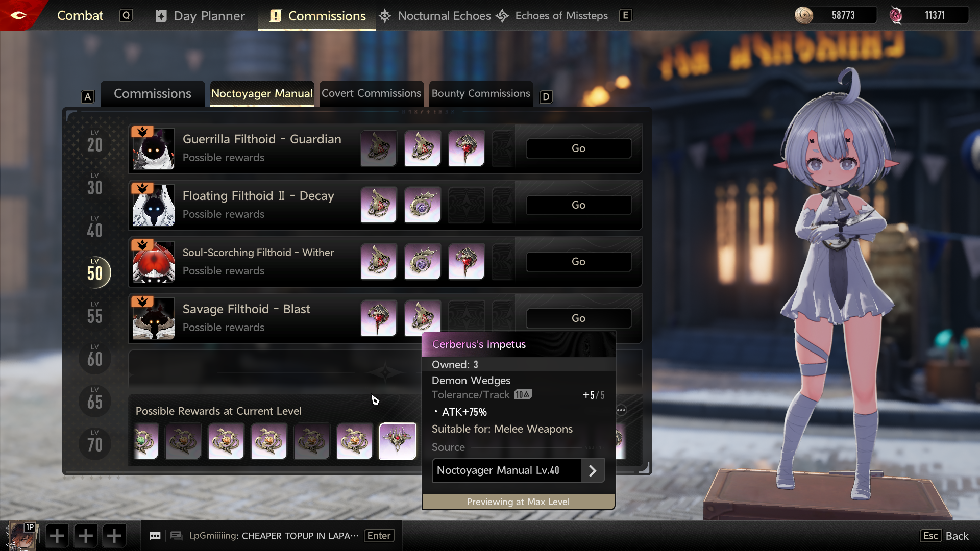The image size is (980, 551).
Task: Click the three-dot more options icon
Action: tap(621, 410)
